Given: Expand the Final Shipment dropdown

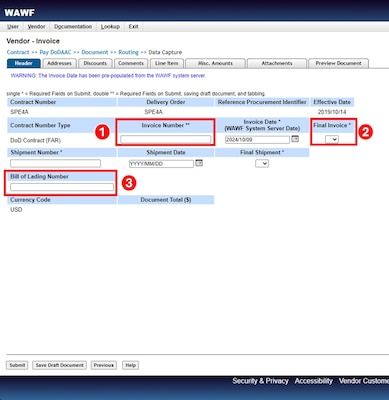Looking at the screenshot, I should [262, 163].
